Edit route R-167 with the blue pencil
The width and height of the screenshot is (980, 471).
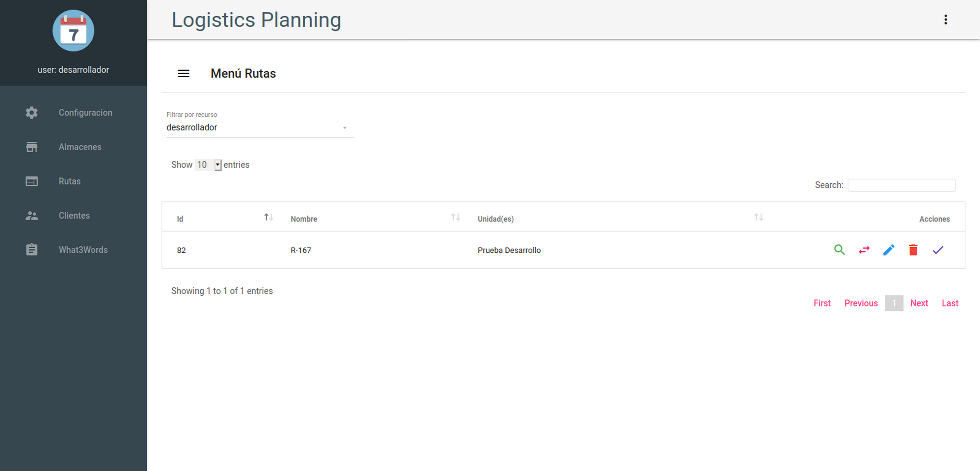click(x=889, y=250)
